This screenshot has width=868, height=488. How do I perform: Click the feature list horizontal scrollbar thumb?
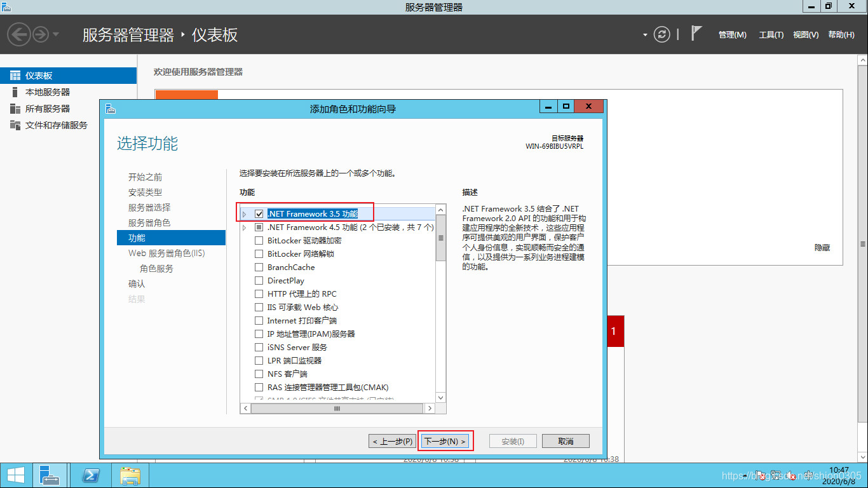[336, 409]
